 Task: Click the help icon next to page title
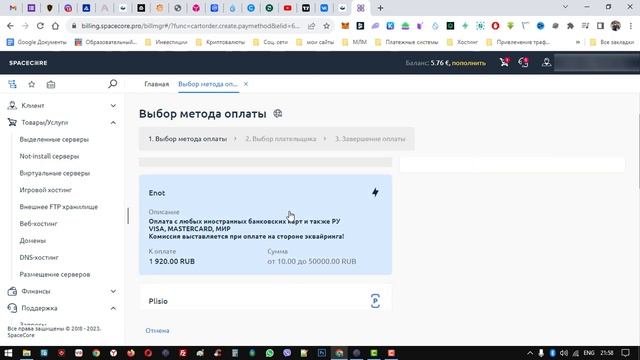point(278,113)
